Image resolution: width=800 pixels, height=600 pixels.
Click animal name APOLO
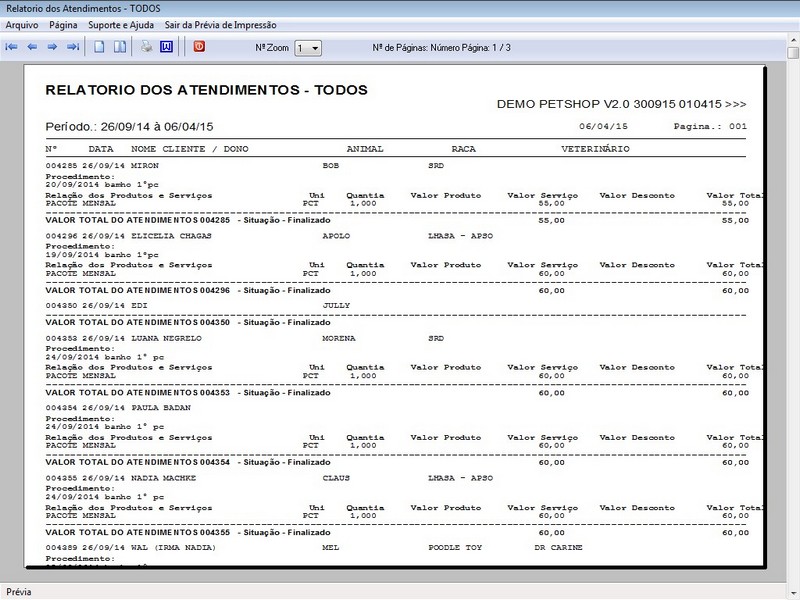336,236
